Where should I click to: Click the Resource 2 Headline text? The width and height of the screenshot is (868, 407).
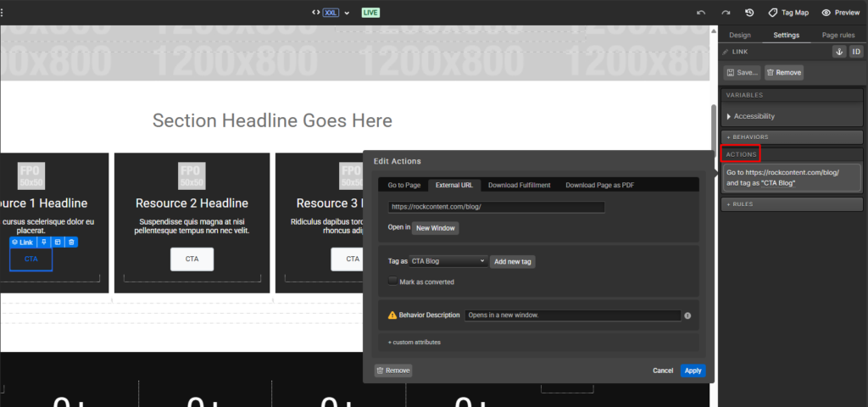click(192, 203)
